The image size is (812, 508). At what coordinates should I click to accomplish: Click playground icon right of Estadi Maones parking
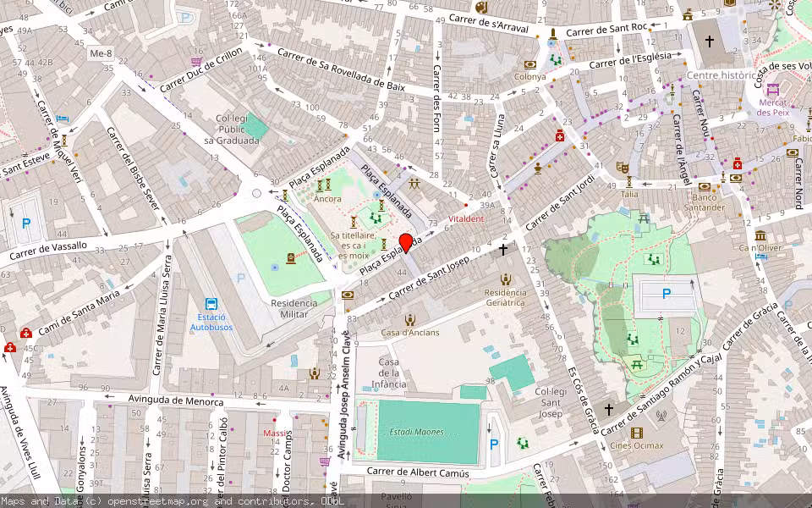pos(522,443)
